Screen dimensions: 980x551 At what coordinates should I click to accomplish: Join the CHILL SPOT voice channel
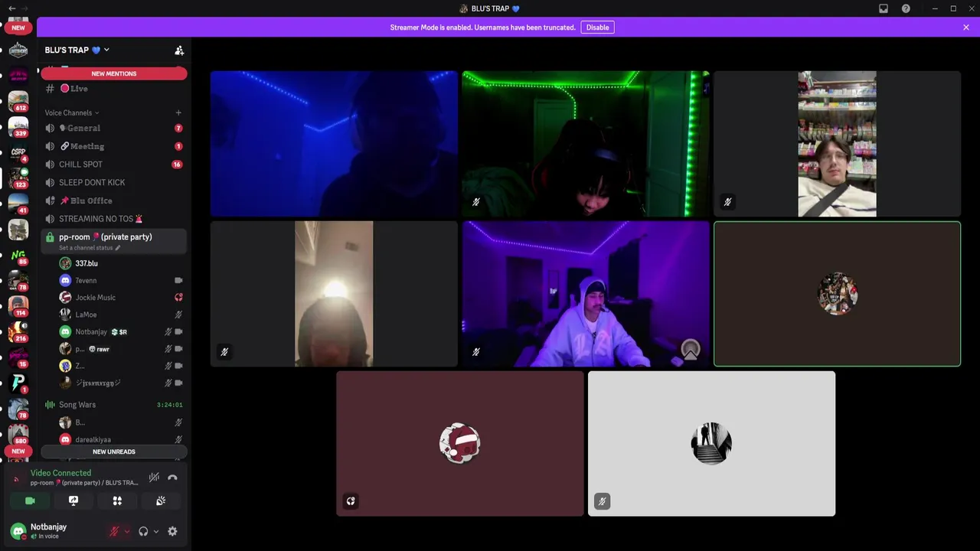(113, 165)
